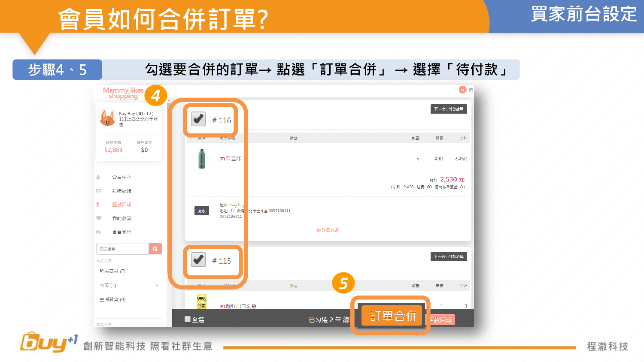This screenshot has width=644, height=362.
Task: Click the green thermos bottle thumbnail
Action: pyautogui.click(x=202, y=159)
